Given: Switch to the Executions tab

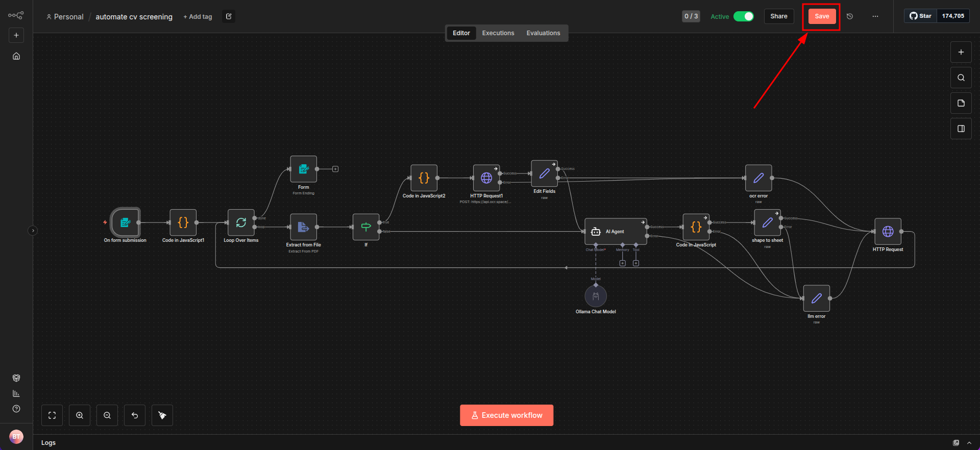Looking at the screenshot, I should click(x=498, y=33).
